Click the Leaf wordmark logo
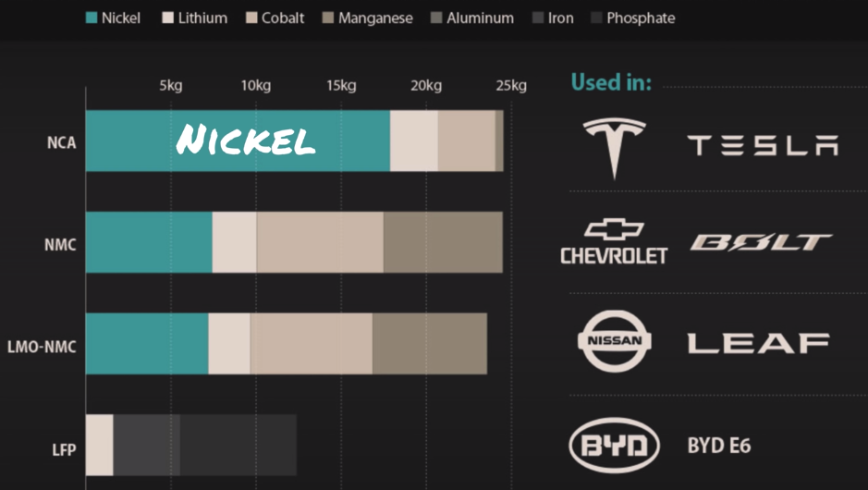868x490 pixels. 758,343
